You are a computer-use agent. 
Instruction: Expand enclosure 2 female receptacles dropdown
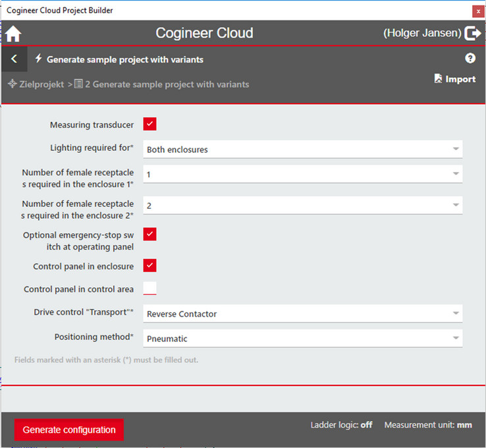[x=302, y=206]
